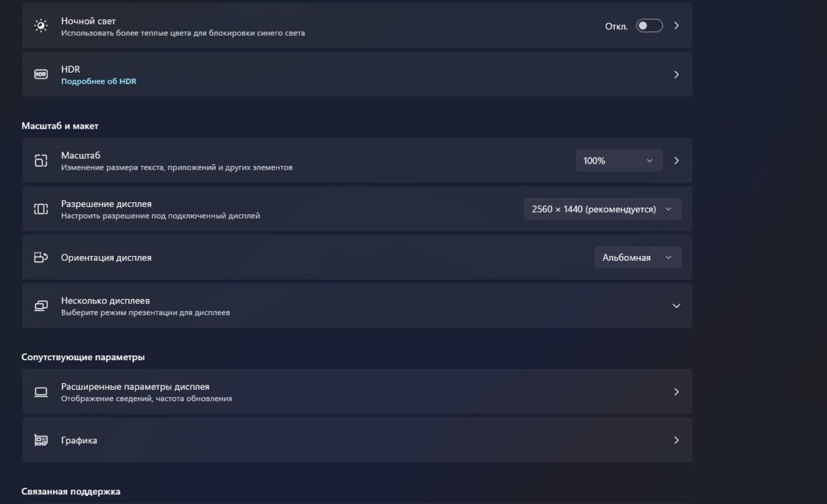The image size is (827, 504).
Task: Click the HDR badge icon
Action: pyautogui.click(x=41, y=74)
